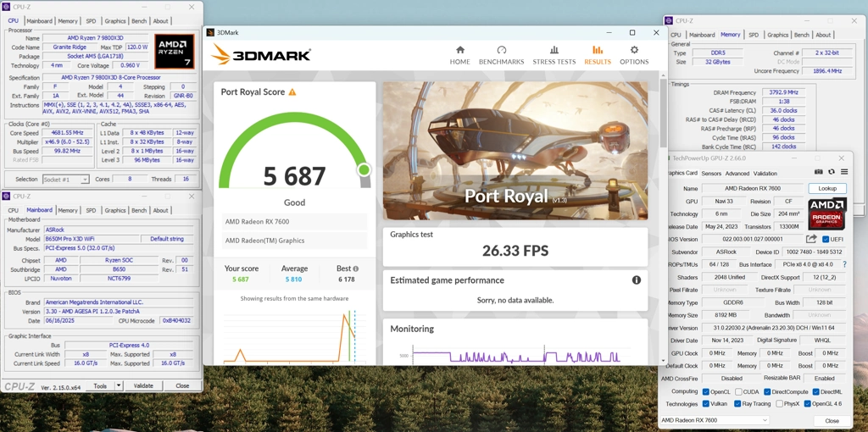
Task: Click the BIOS share/export arrow icon in GPU-Z
Action: pos(811,239)
